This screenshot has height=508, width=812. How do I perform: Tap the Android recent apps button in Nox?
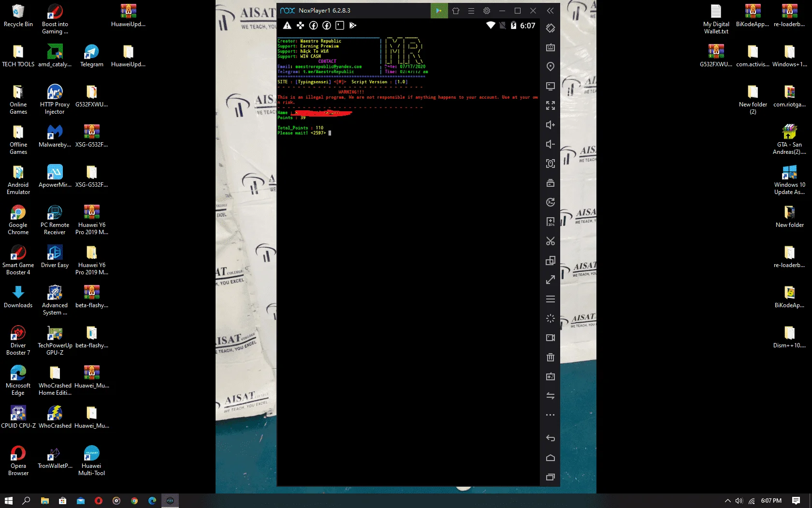(x=550, y=477)
